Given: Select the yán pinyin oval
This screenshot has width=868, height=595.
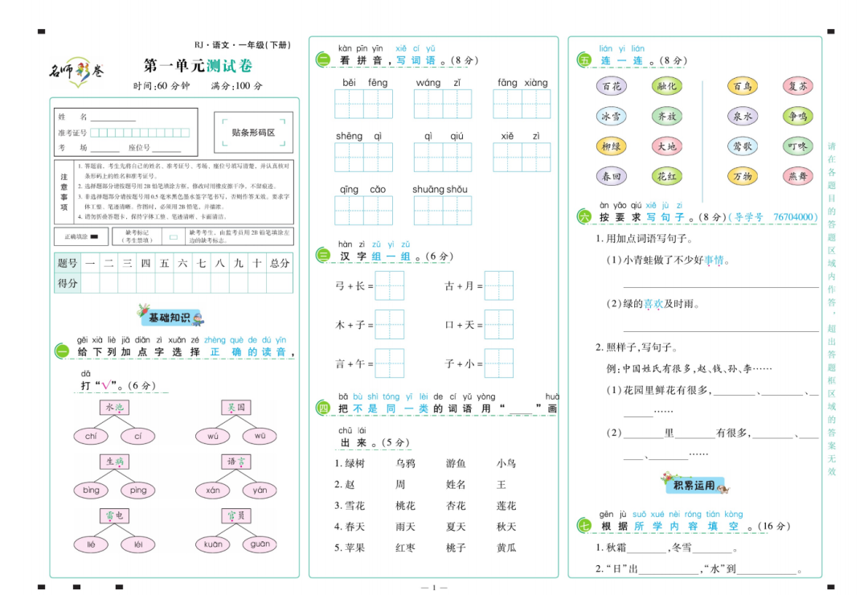Looking at the screenshot, I should pos(260,490).
